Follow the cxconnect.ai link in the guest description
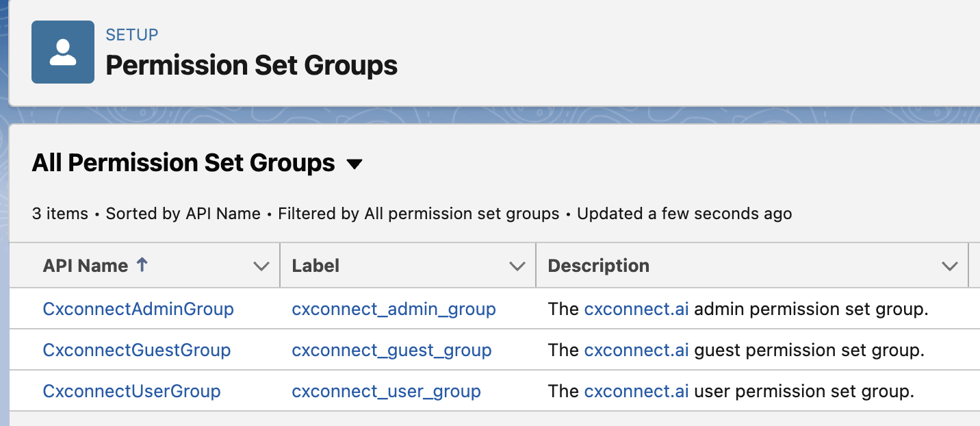 (x=636, y=350)
